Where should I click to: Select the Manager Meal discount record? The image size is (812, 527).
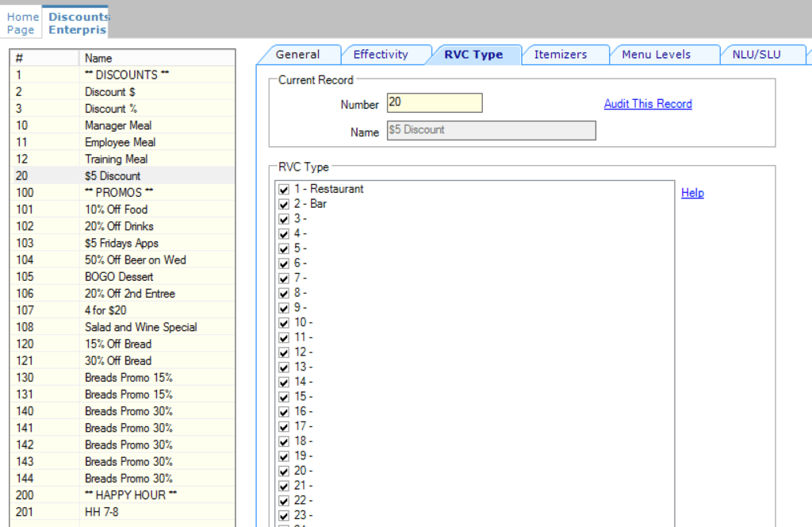point(118,125)
